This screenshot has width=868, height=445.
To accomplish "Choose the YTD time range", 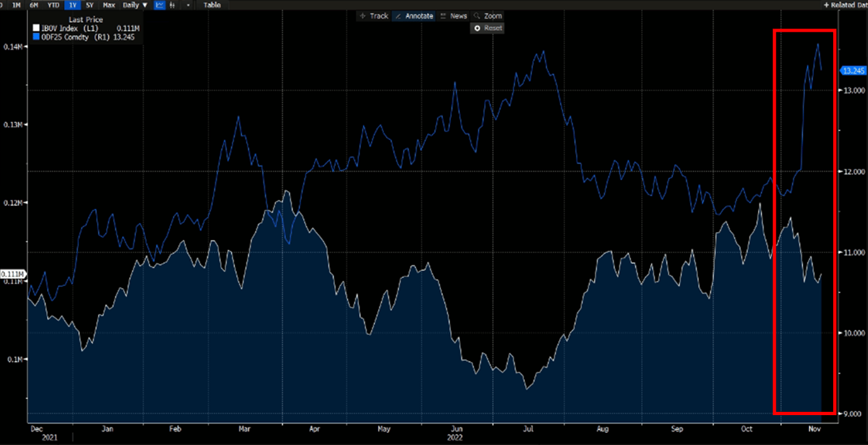I will click(x=53, y=5).
